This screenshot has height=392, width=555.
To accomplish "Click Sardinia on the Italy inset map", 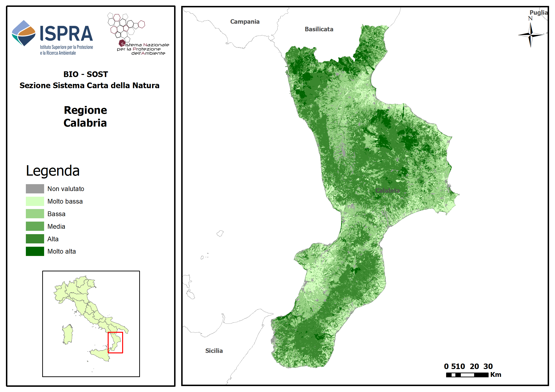I will tap(68, 334).
